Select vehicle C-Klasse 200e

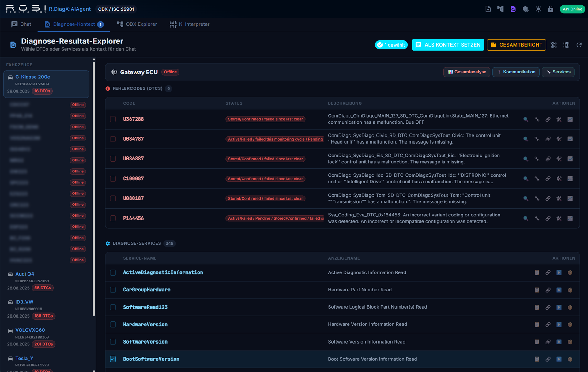[46, 84]
